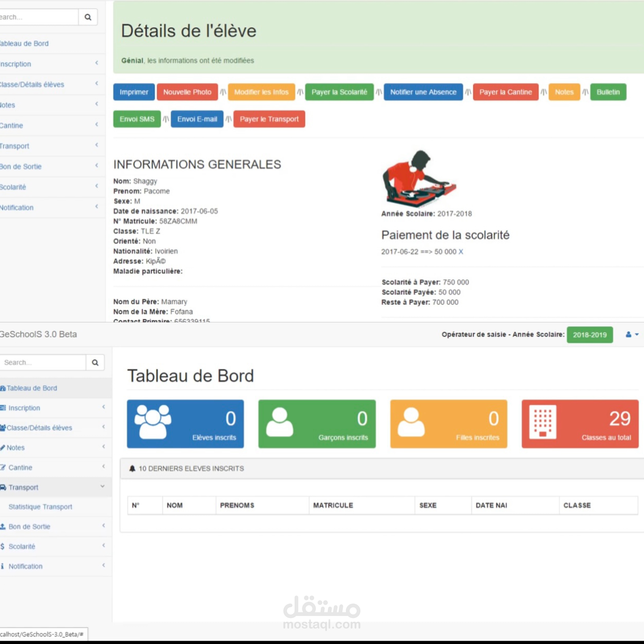Click the user account icon in the top bar

tap(628, 334)
